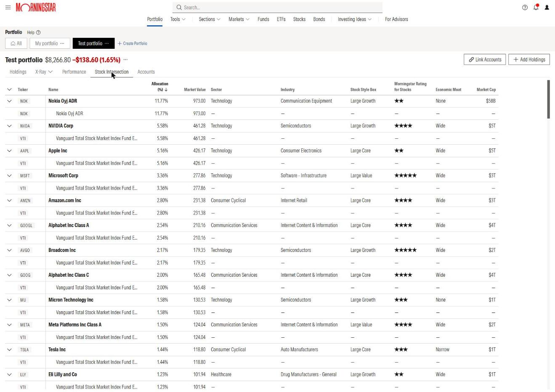The image size is (555, 392).
Task: Open the help question mark icon in header
Action: [525, 8]
